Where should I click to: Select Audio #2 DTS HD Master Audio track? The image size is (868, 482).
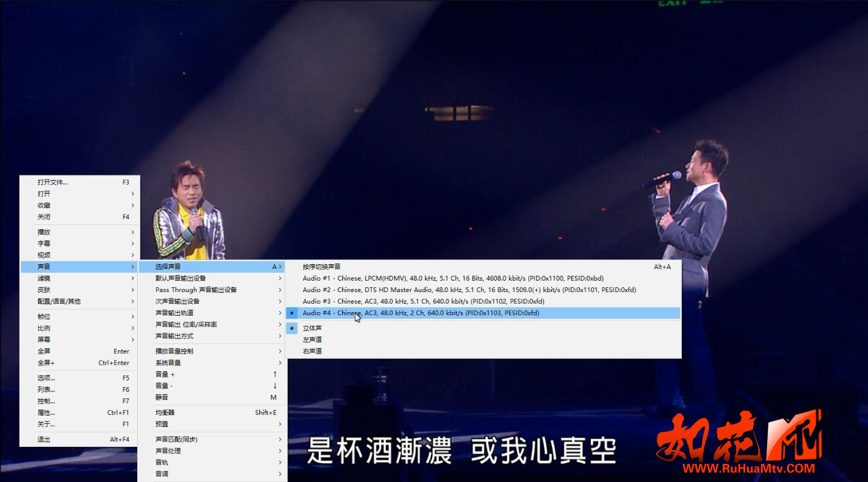484,290
